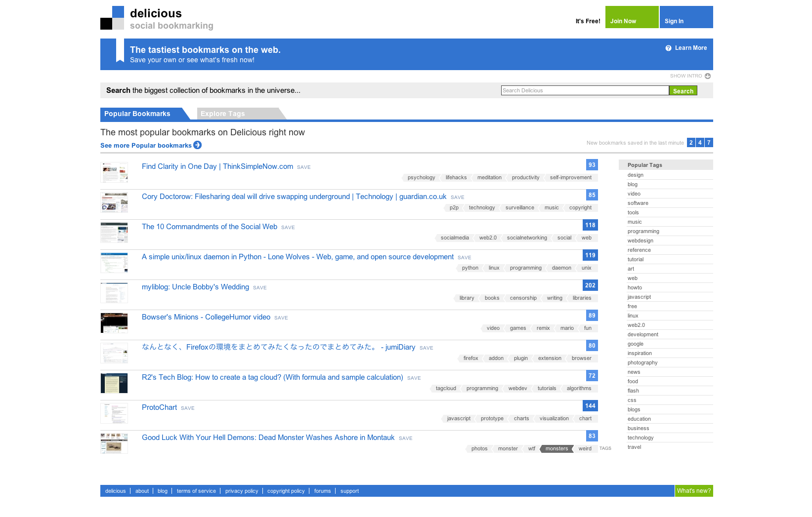Screen dimensions: 812x517
Task: Select programming in Popular Tags sidebar
Action: (x=643, y=232)
